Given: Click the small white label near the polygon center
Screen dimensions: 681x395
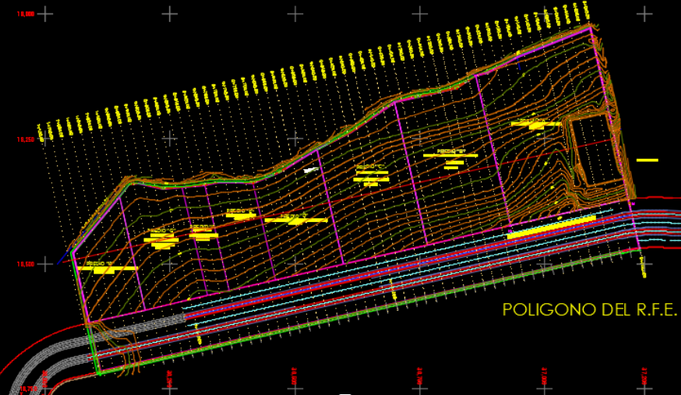Looking at the screenshot, I should coord(311,170).
